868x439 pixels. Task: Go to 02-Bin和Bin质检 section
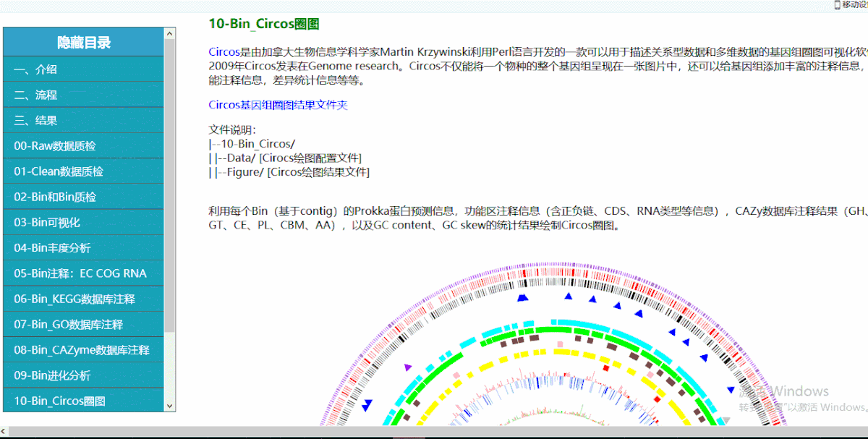pyautogui.click(x=84, y=197)
